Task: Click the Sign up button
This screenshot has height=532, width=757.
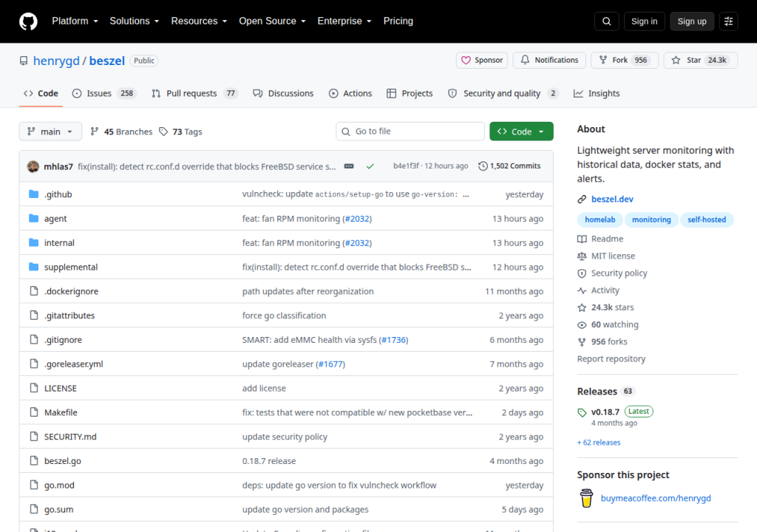Action: pyautogui.click(x=692, y=21)
